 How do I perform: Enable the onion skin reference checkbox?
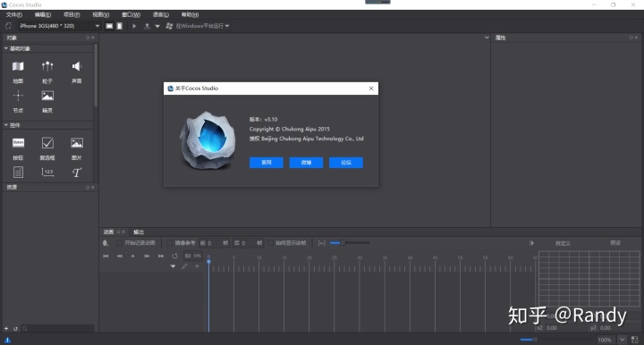pyautogui.click(x=169, y=243)
